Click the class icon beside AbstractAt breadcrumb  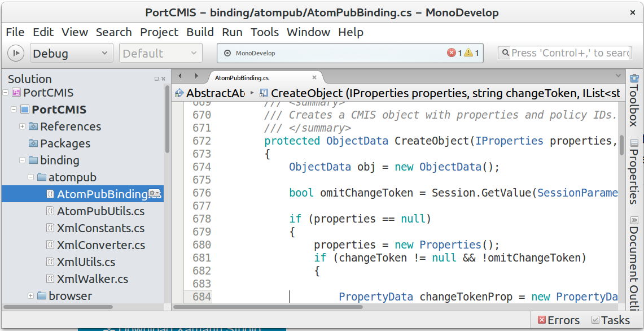click(179, 93)
